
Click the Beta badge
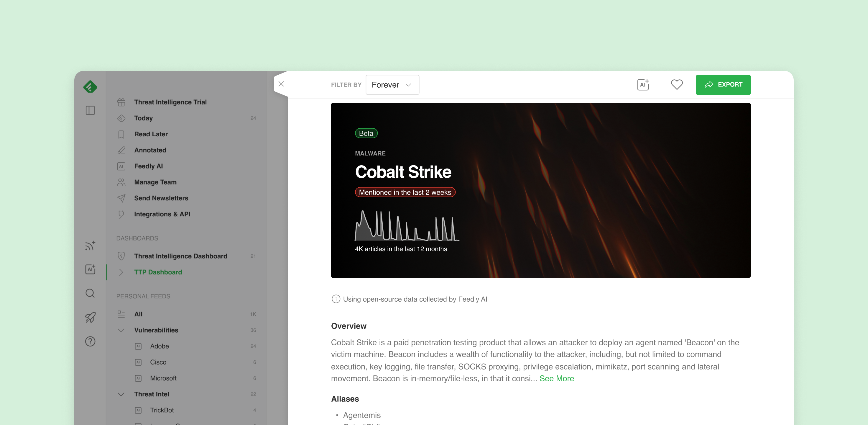point(366,133)
